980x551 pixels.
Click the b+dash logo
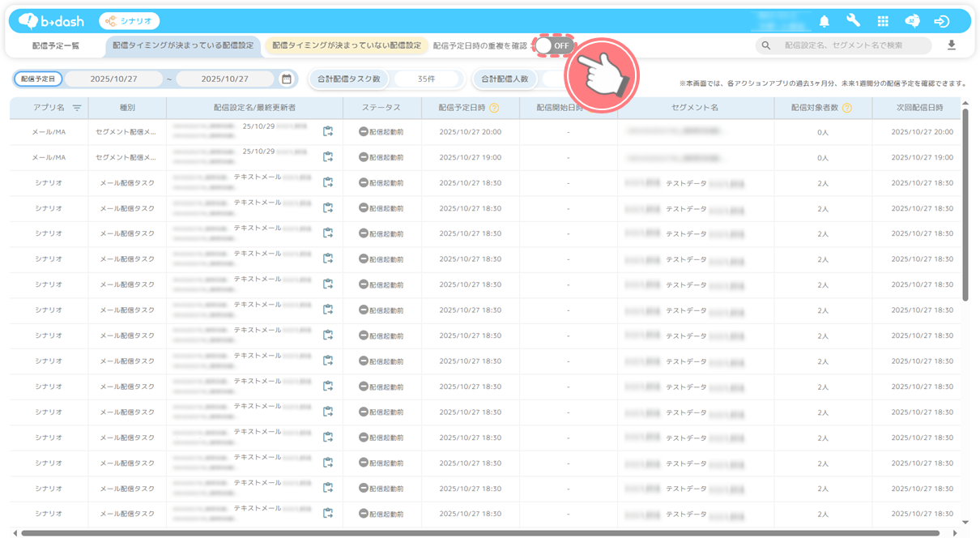coord(52,22)
